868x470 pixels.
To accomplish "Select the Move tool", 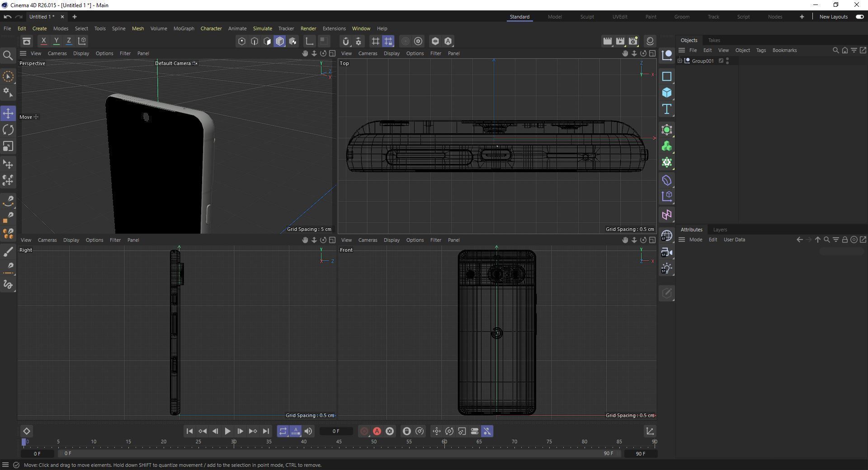I will (x=8, y=113).
